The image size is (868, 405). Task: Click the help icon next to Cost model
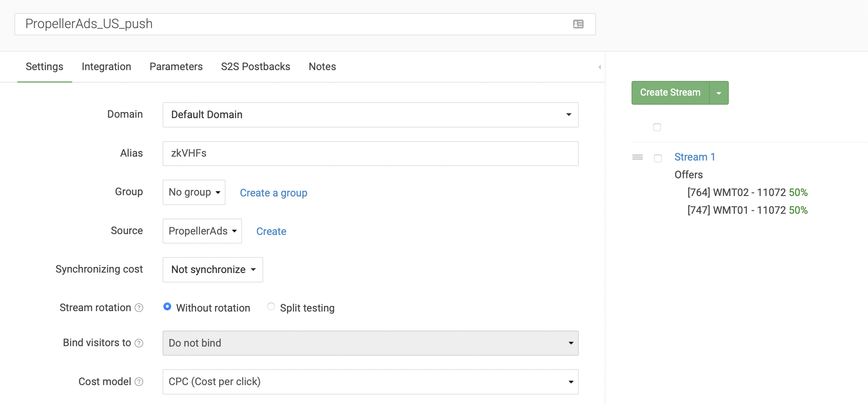click(x=139, y=382)
